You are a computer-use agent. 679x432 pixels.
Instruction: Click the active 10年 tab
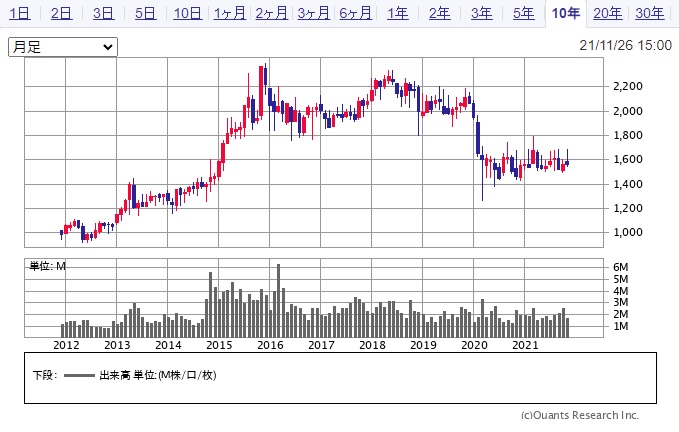coord(566,13)
